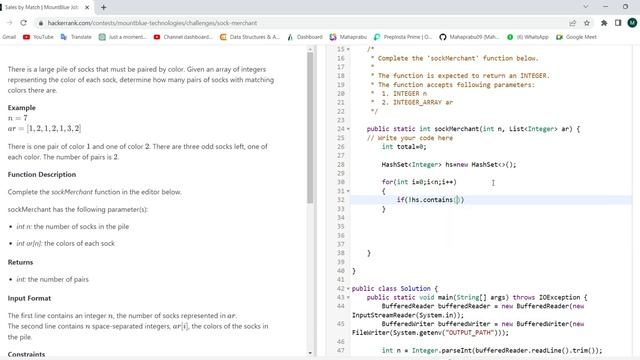This screenshot has height=360, width=640.
Task: Open the YouTube bookmark
Action: (x=38, y=37)
